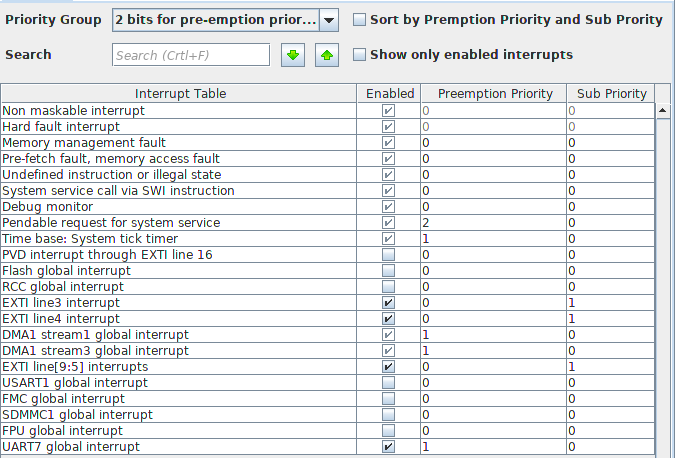Click the green up arrow search-previous icon
Screen dimensions: 675x458
[x=327, y=55]
